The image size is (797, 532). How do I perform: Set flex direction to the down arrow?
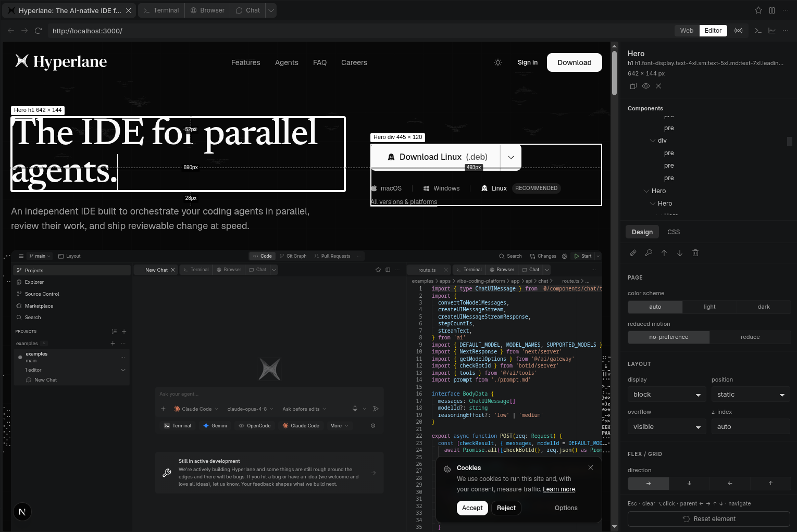(689, 483)
